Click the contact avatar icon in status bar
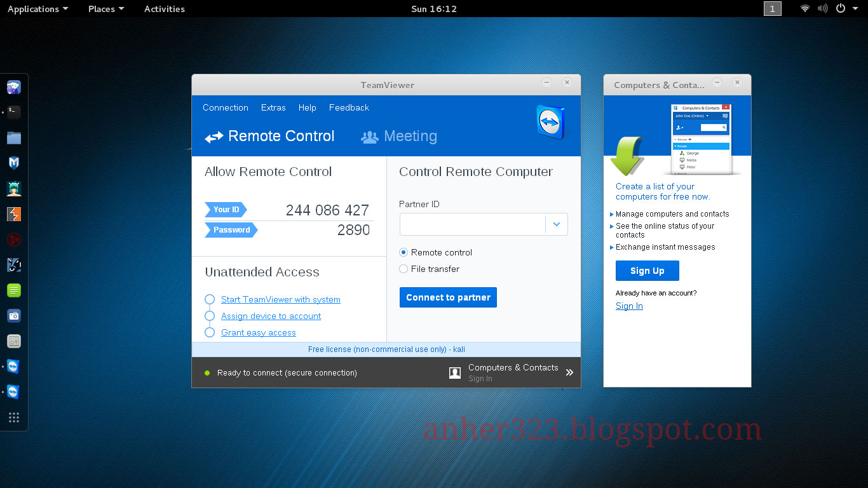This screenshot has width=868, height=488. tap(455, 373)
